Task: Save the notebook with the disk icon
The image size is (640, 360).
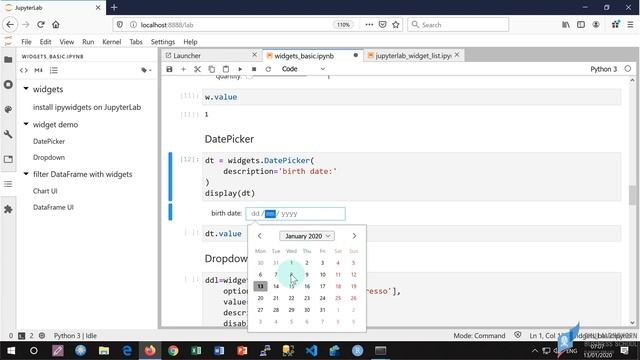Action: [169, 69]
